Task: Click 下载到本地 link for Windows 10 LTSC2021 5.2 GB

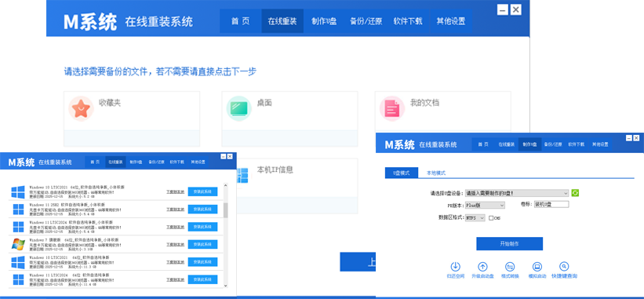Action: click(175, 191)
